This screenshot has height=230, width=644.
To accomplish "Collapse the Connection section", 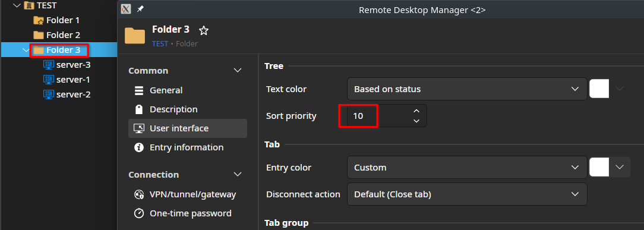I will pos(238,175).
